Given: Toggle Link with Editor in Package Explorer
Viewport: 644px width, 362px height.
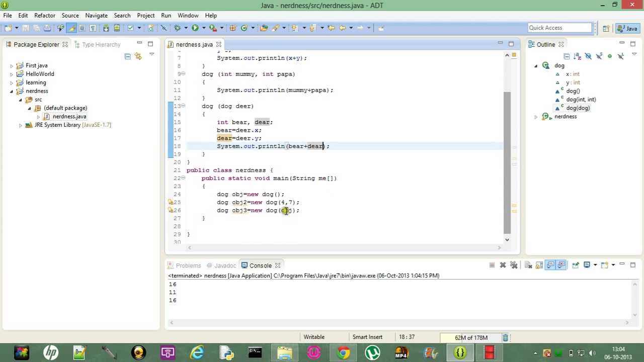Looking at the screenshot, I should (138, 56).
